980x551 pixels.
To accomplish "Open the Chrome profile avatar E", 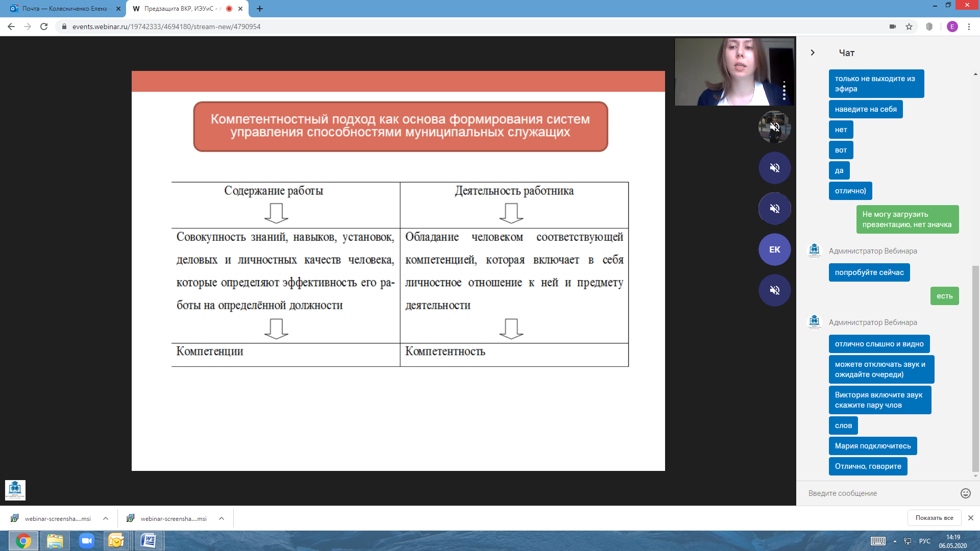I will tap(952, 27).
